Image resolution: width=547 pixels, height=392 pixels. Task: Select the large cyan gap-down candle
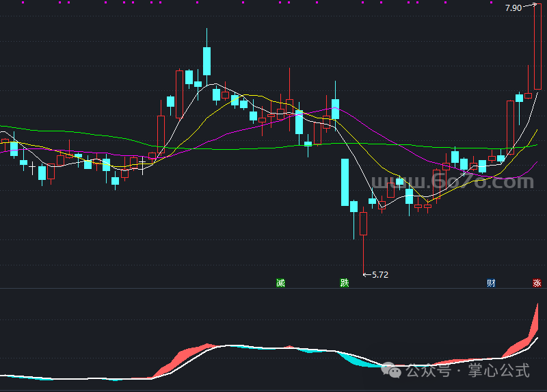tap(345, 182)
